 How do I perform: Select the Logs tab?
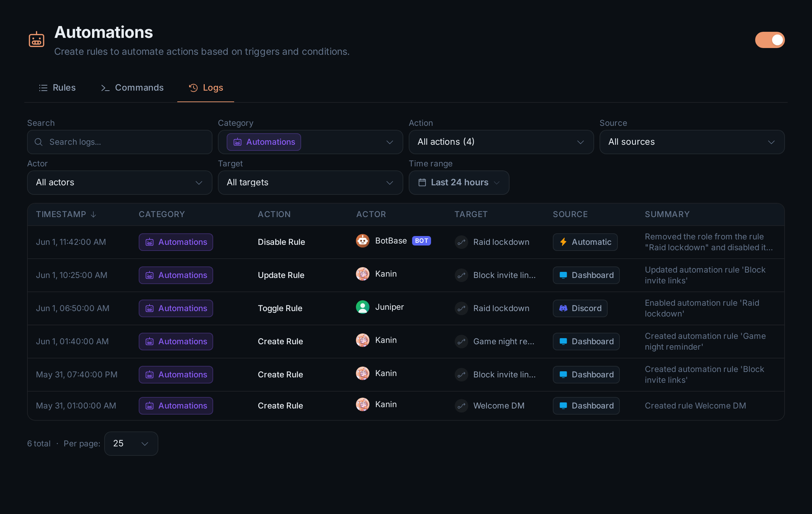click(206, 88)
